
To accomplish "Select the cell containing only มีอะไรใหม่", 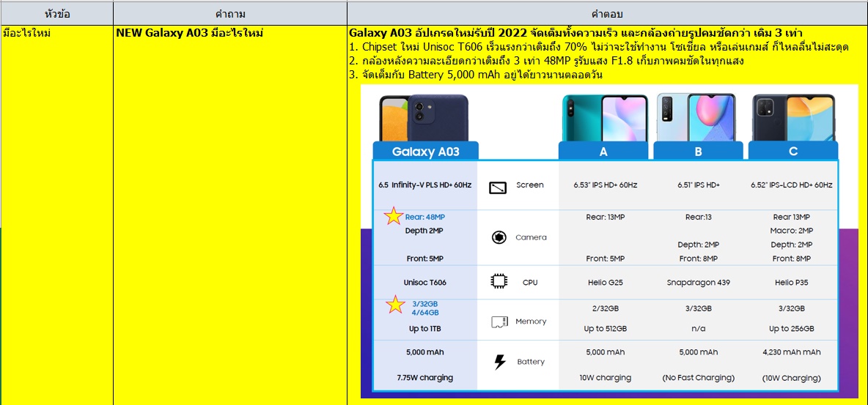I will [x=57, y=215].
